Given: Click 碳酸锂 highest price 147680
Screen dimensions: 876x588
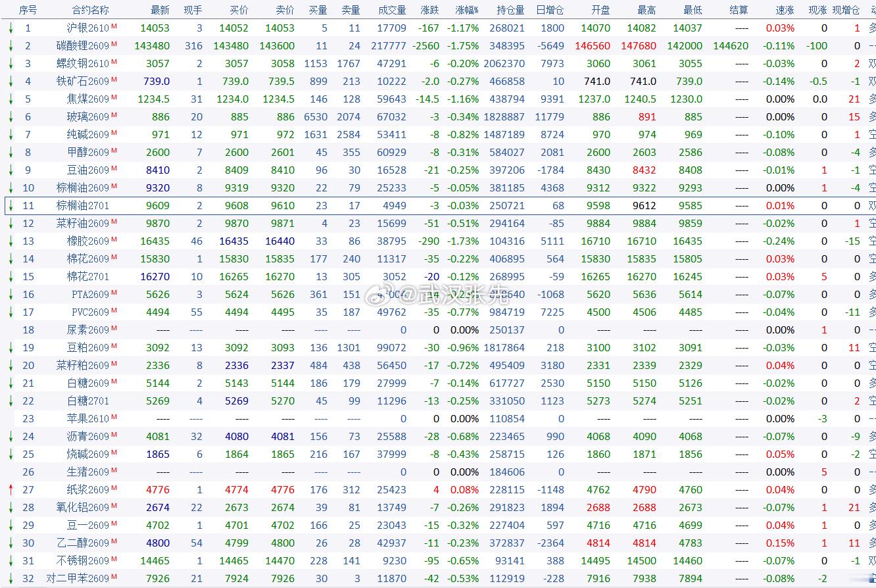Looking at the screenshot, I should pos(639,45).
